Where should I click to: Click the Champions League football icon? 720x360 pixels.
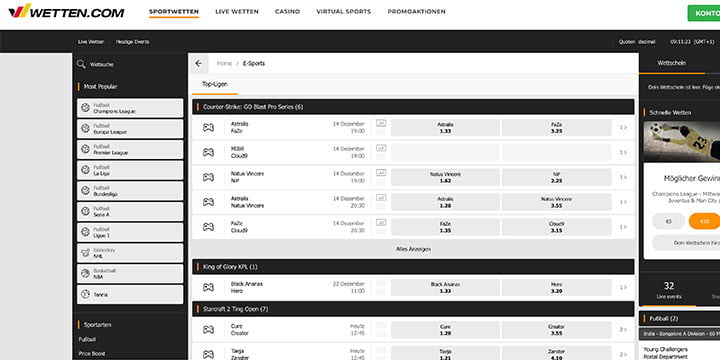85,108
